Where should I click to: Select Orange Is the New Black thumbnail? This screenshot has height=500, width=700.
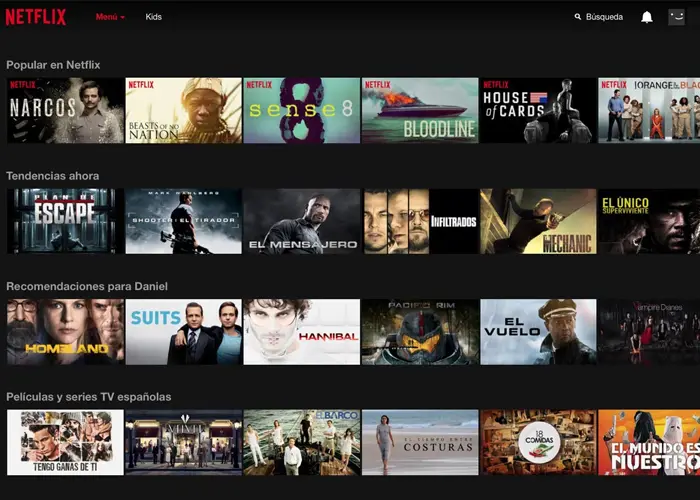(x=649, y=111)
